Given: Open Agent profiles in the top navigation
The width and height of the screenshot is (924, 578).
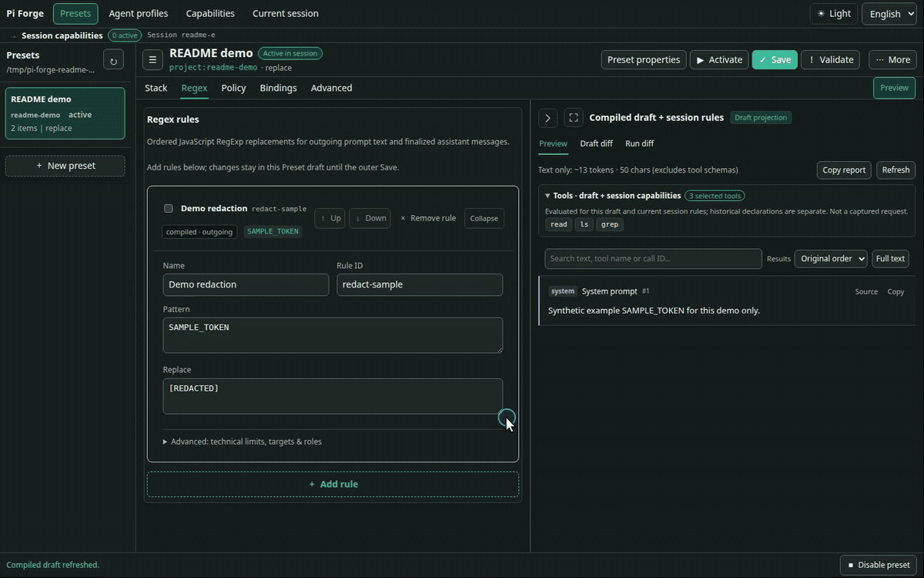Looking at the screenshot, I should pos(139,14).
